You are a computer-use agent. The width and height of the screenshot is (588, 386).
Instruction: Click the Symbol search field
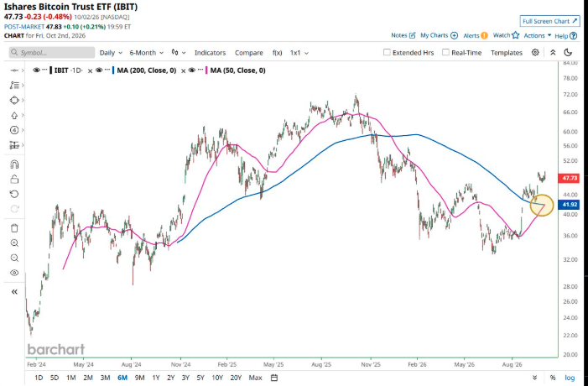click(52, 53)
